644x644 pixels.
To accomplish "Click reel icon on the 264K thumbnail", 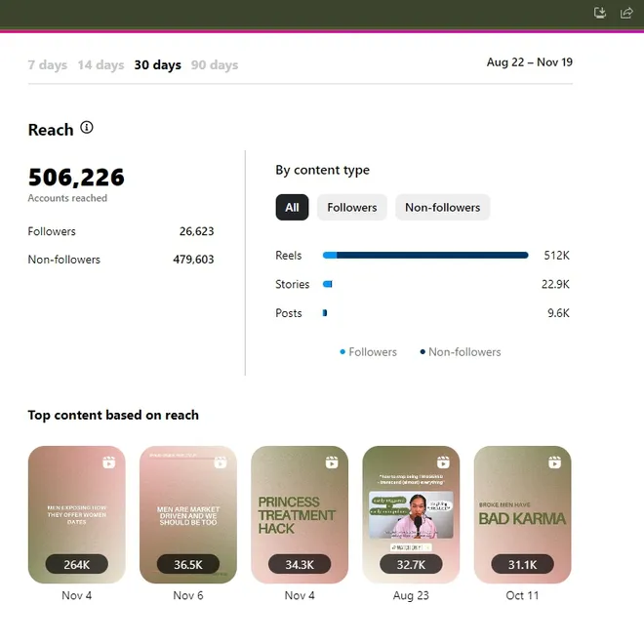I will pyautogui.click(x=109, y=463).
